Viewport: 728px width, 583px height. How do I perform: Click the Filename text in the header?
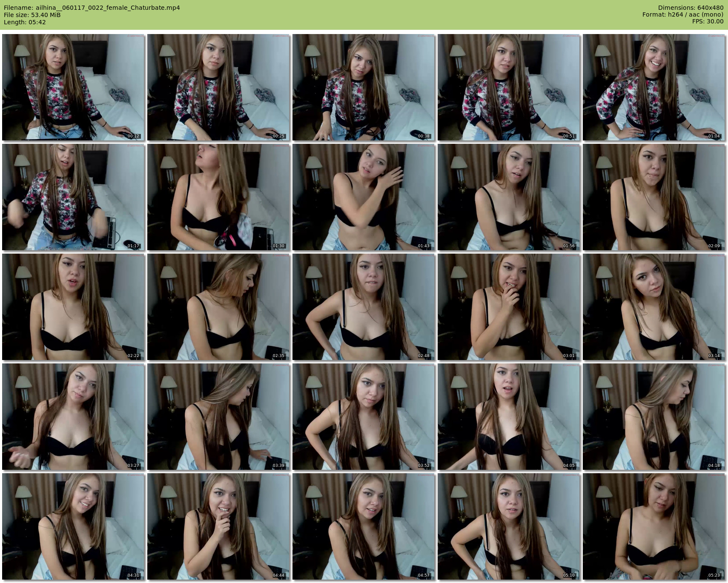(x=92, y=8)
